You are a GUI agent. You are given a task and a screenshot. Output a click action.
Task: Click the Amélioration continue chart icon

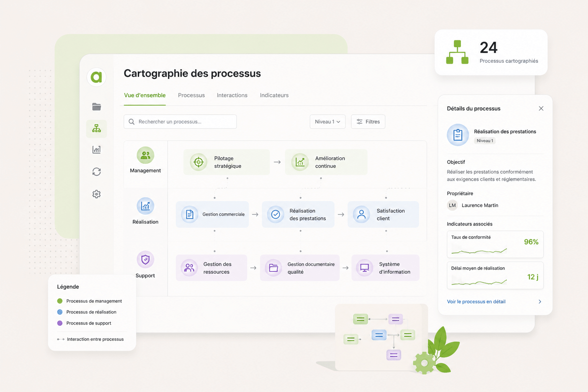pyautogui.click(x=300, y=162)
